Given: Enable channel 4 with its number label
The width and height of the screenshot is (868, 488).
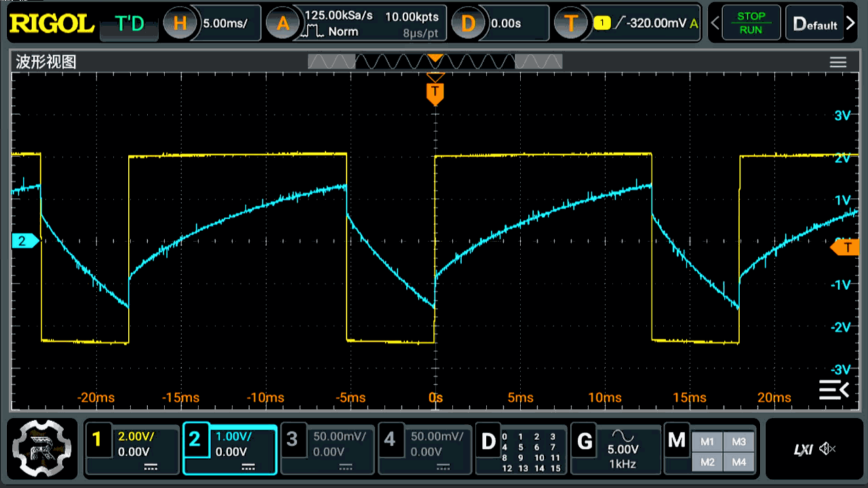Looking at the screenshot, I should (x=390, y=440).
